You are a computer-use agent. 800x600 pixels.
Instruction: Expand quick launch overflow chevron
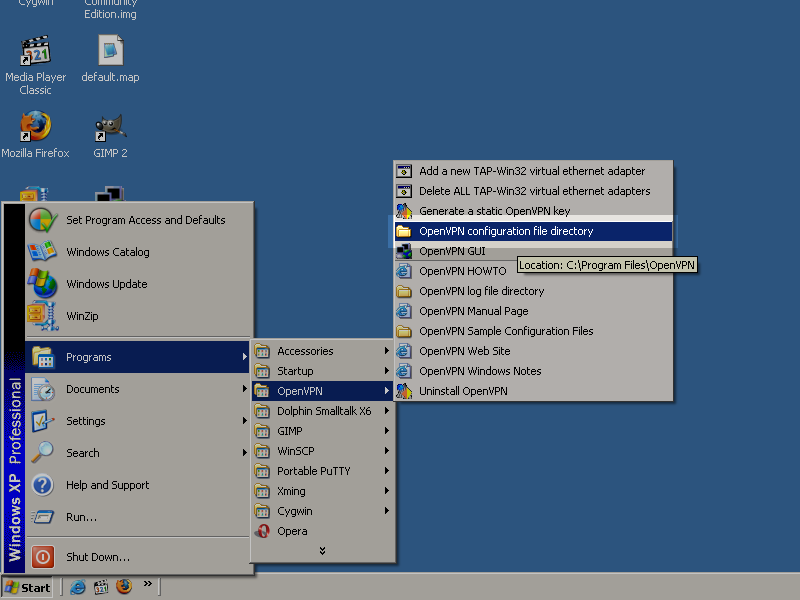pyautogui.click(x=147, y=584)
